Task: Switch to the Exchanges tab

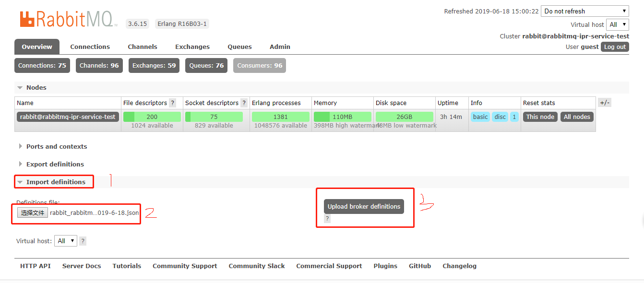Action: tap(192, 47)
